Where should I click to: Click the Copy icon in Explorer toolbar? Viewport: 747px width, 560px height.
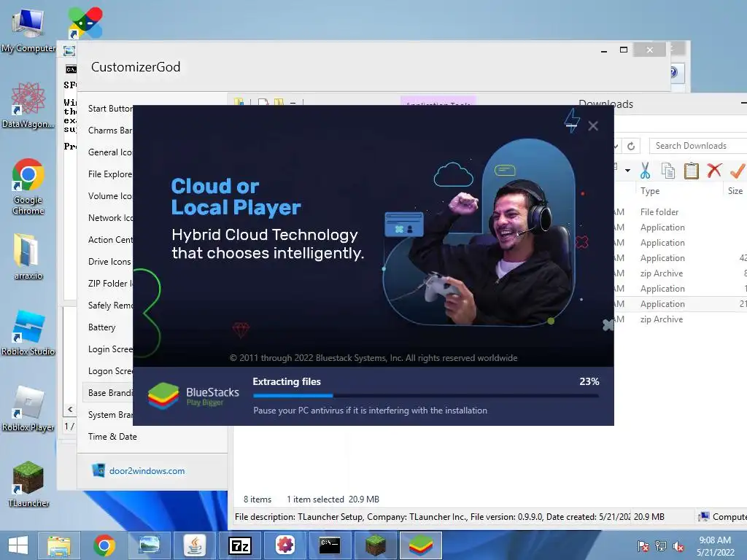(x=668, y=171)
